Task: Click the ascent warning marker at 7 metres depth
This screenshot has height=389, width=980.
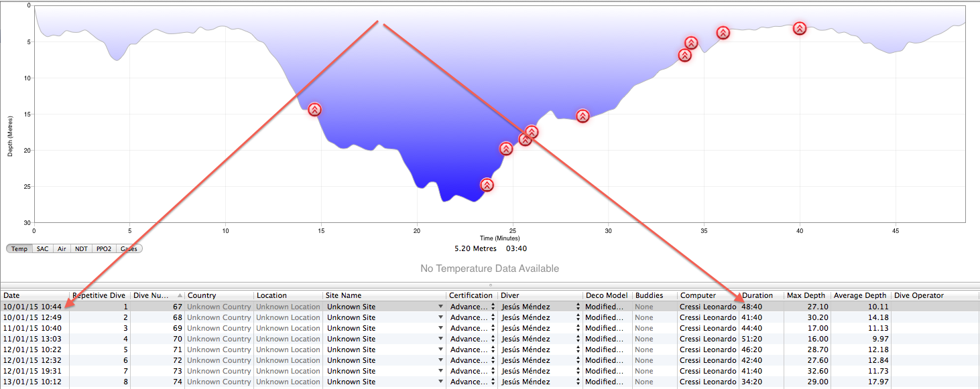Action: [684, 55]
